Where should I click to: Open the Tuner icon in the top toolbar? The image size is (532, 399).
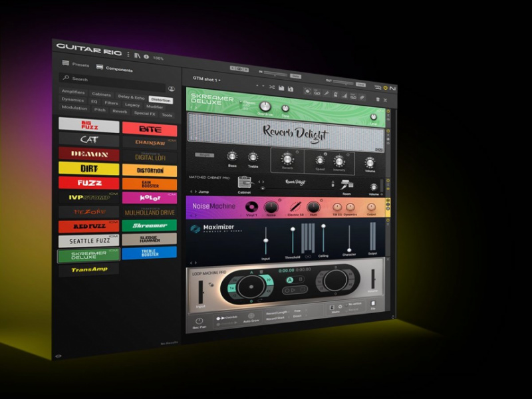[307, 91]
